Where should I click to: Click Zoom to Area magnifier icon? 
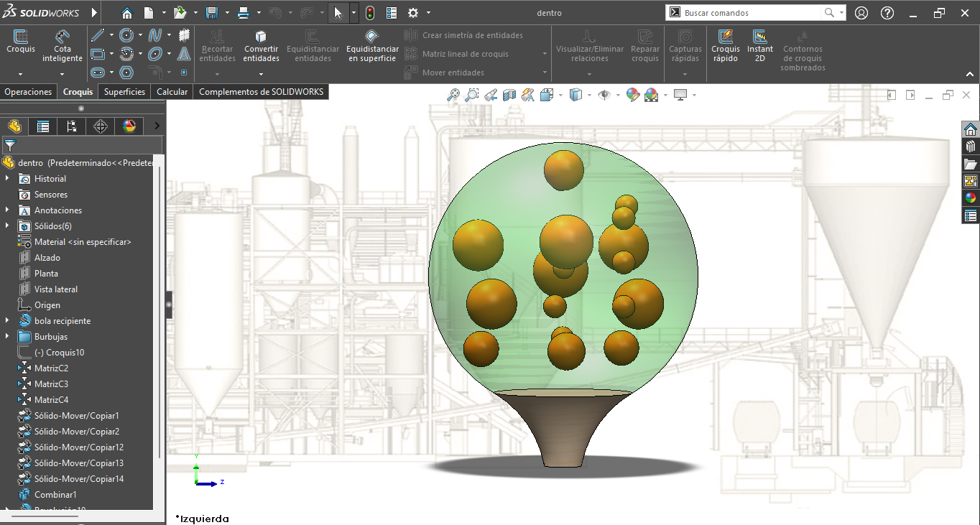(x=472, y=95)
